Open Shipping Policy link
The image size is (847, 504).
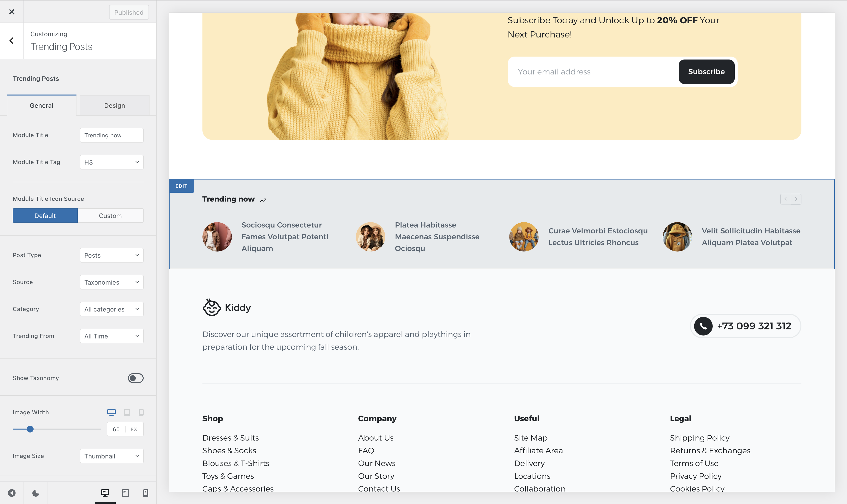tap(700, 438)
